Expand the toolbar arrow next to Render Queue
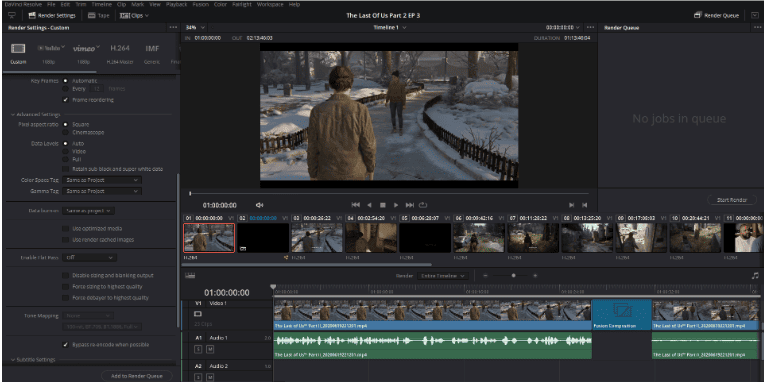Viewport: 764px width, 382px height. tap(755, 16)
